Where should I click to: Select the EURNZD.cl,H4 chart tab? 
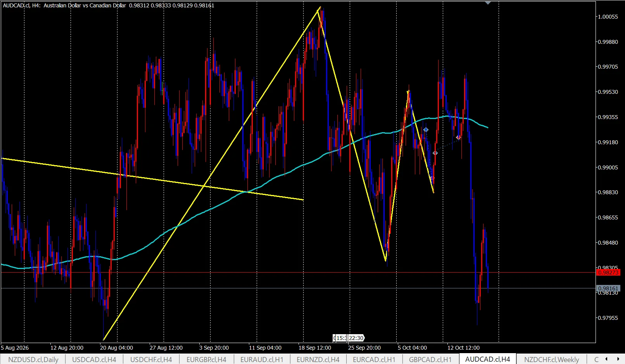coord(318,359)
